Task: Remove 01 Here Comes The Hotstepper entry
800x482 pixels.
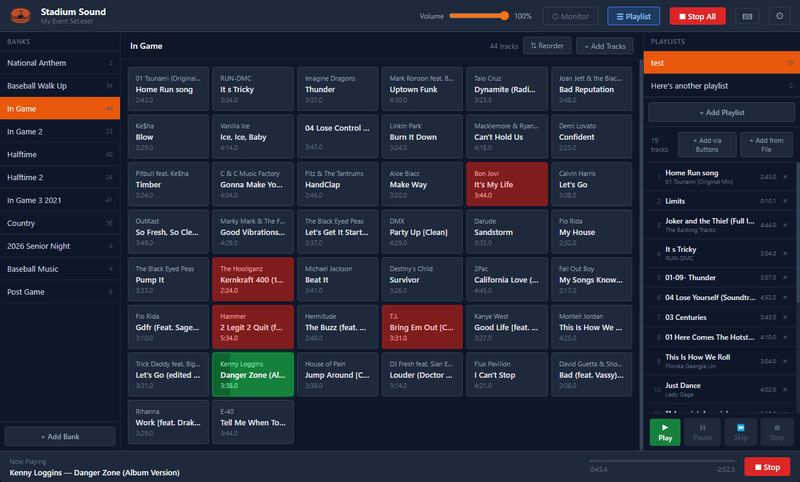Action: 785,337
